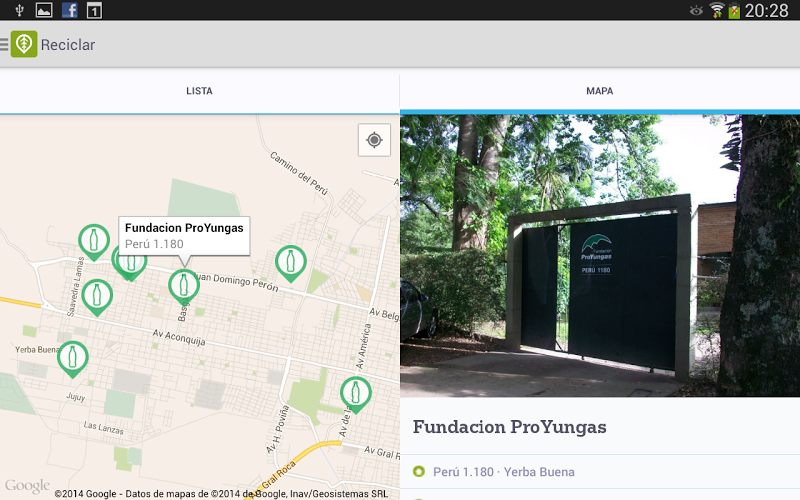Switch to the MAPA tab
800x500 pixels.
pos(600,91)
